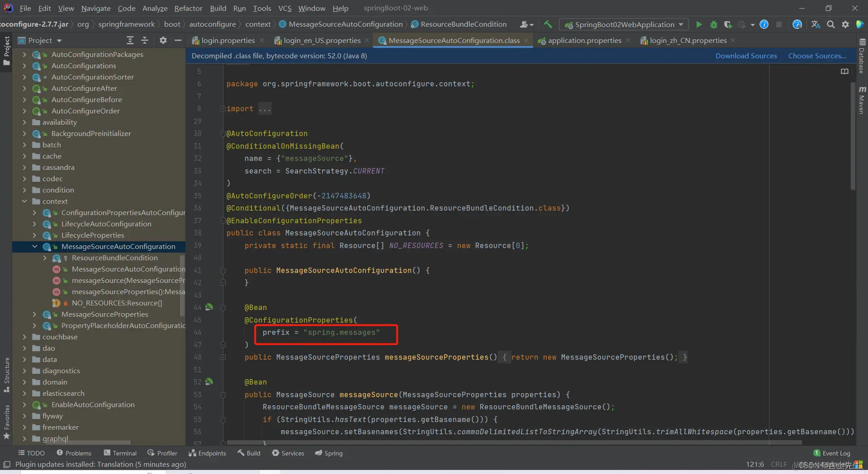Open Search Everywhere with the magnifier icon
The width and height of the screenshot is (868, 474).
click(x=831, y=24)
